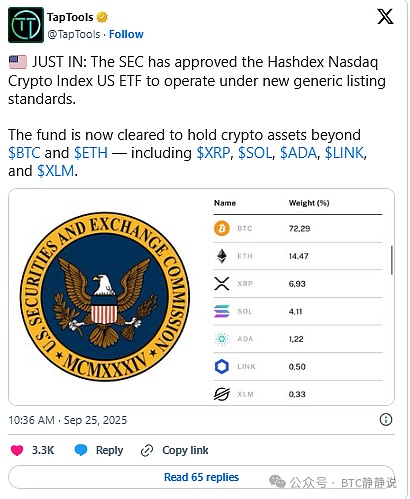Click the Bitcoin icon in table
The width and height of the screenshot is (410, 499).
pyautogui.click(x=222, y=228)
